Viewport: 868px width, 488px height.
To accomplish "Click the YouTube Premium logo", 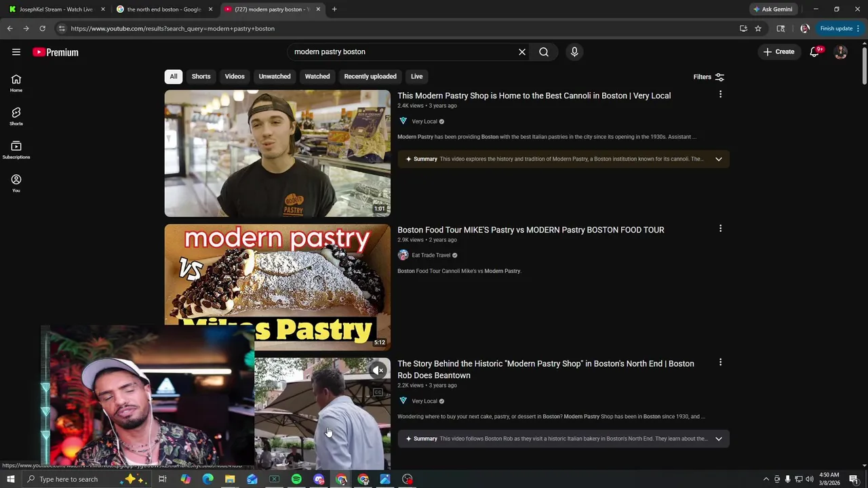I will pos(56,52).
